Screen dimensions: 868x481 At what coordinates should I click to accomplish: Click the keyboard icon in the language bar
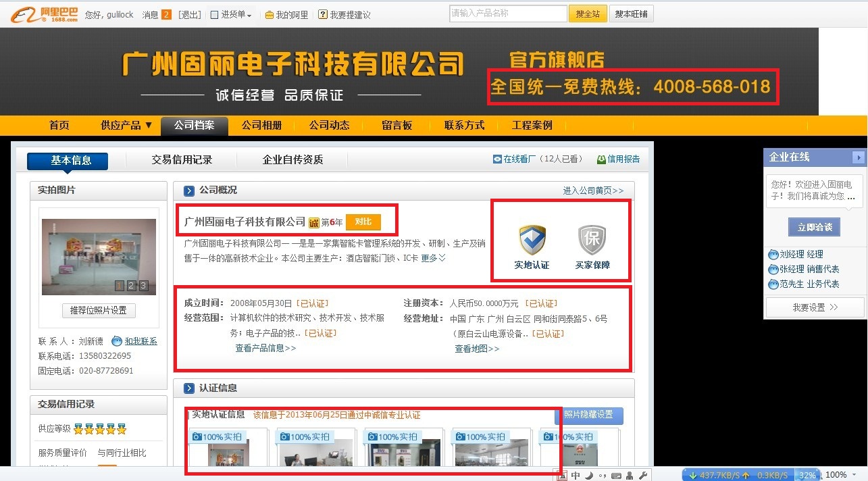pyautogui.click(x=616, y=475)
